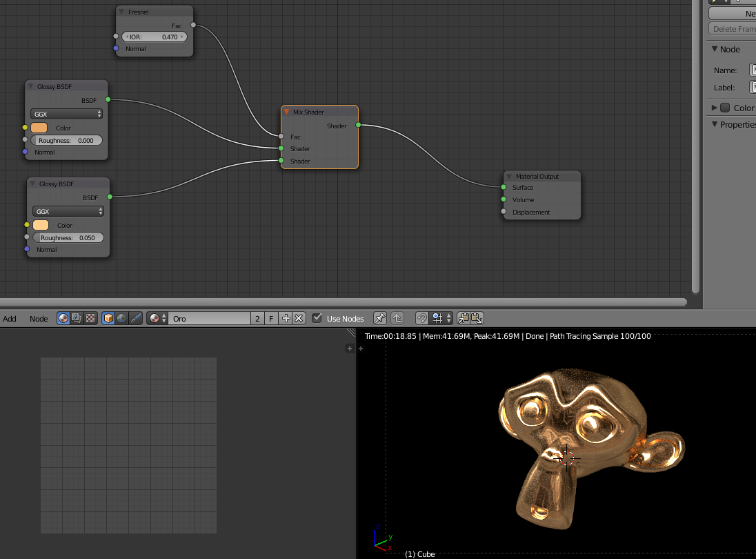Pin the current node tree with the pin icon
The width and height of the screenshot is (756, 559).
pyautogui.click(x=380, y=318)
